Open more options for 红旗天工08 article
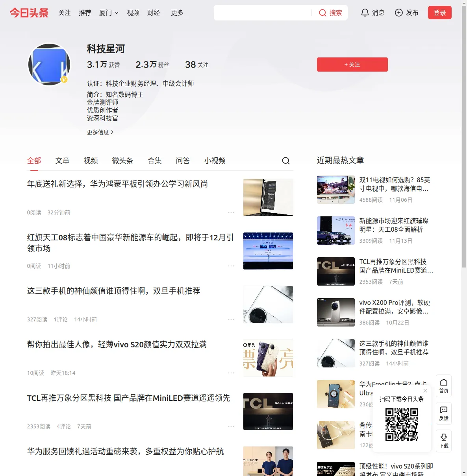 tap(231, 266)
